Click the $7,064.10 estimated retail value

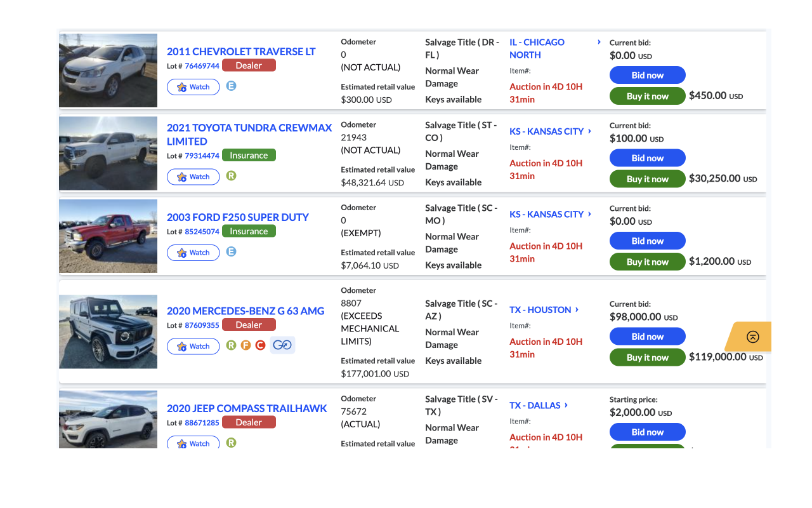point(370,265)
